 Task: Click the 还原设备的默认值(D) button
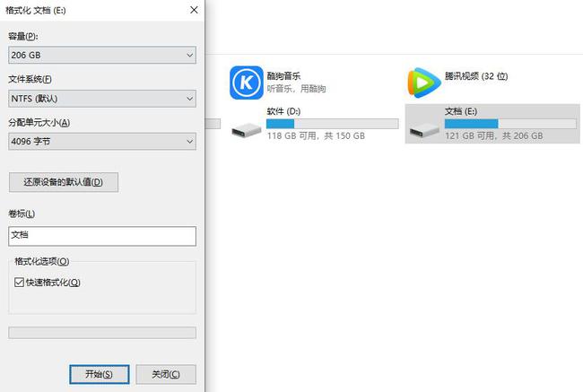(x=64, y=182)
